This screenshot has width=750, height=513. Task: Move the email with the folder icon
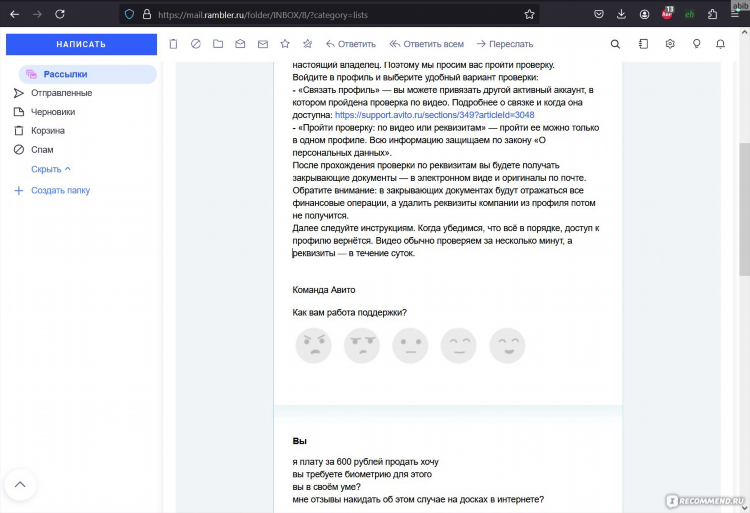[x=218, y=44]
